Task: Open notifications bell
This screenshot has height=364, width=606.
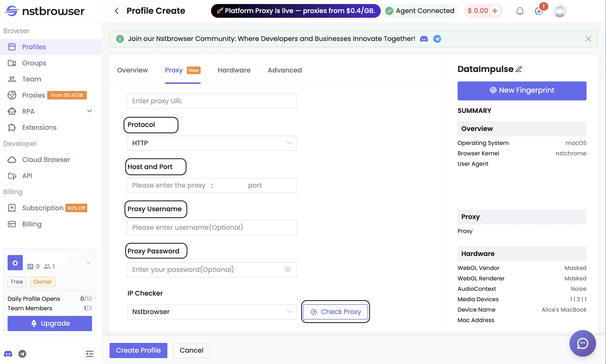Action: point(519,11)
